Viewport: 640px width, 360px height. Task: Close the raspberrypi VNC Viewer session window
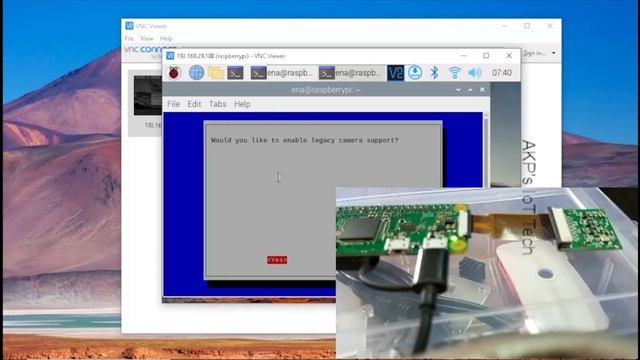(509, 56)
